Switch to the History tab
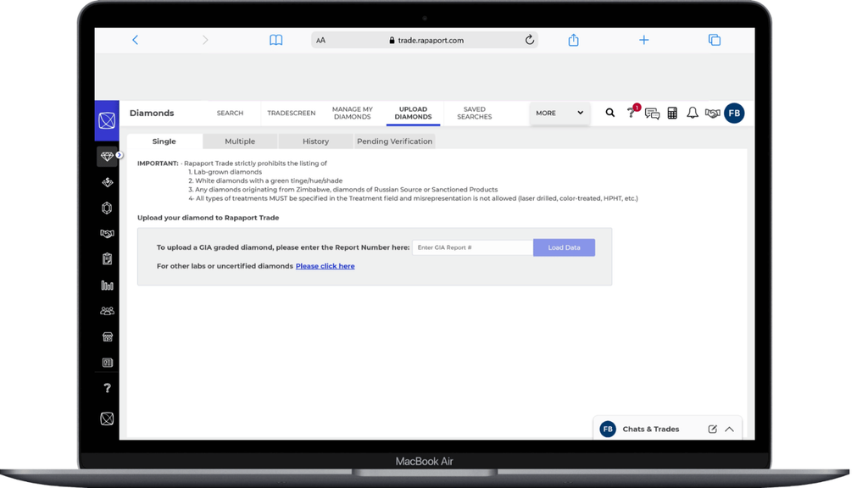868x488 pixels. click(x=315, y=141)
